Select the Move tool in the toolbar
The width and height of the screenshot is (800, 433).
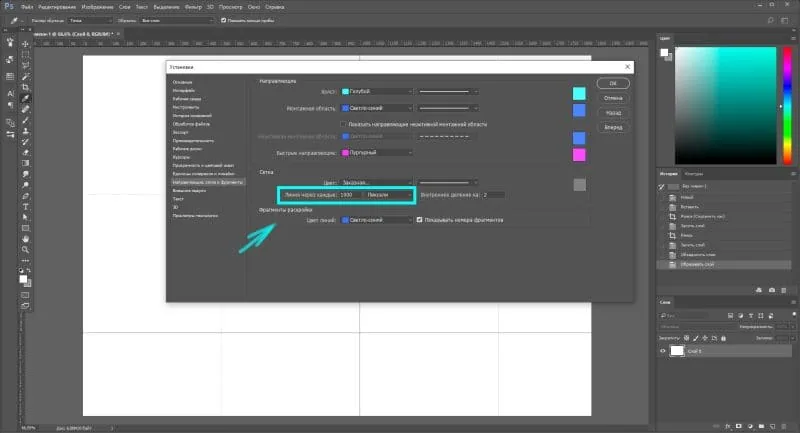[x=25, y=44]
